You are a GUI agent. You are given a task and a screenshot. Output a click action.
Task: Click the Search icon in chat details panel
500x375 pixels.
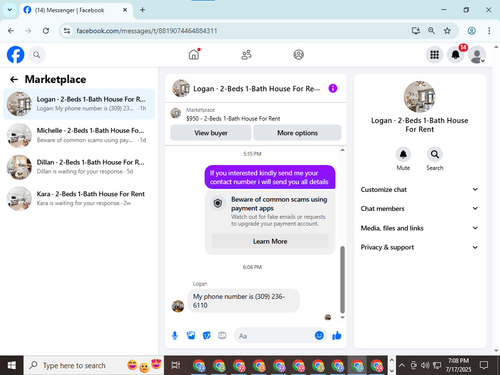click(x=435, y=154)
